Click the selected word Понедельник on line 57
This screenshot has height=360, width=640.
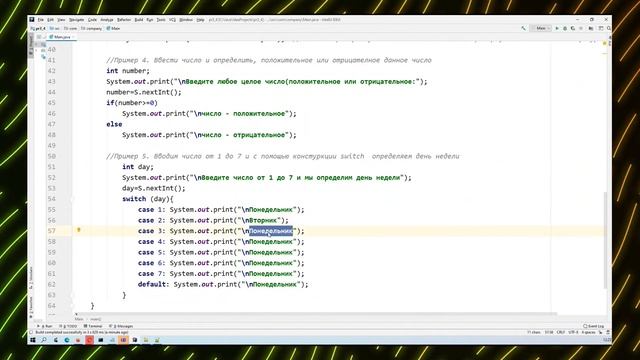point(271,231)
